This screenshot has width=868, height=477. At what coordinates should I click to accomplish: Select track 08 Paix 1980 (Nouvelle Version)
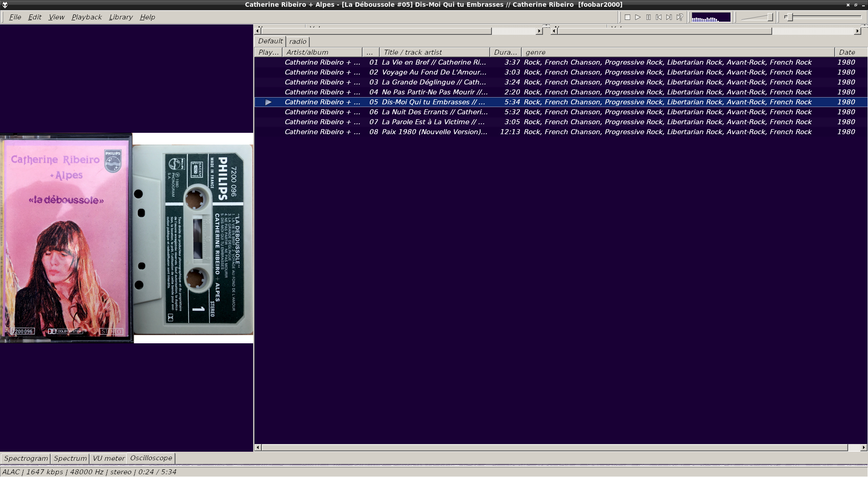point(561,132)
